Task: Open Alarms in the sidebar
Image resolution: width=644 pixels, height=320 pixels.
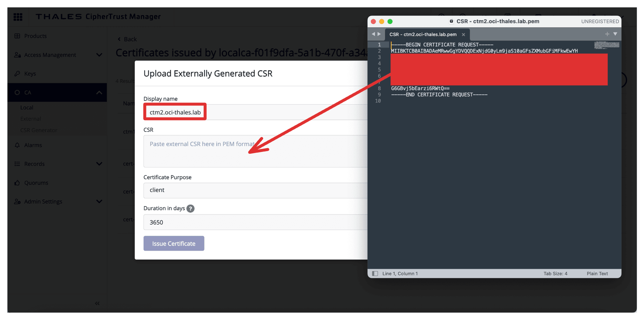Action: [x=33, y=145]
